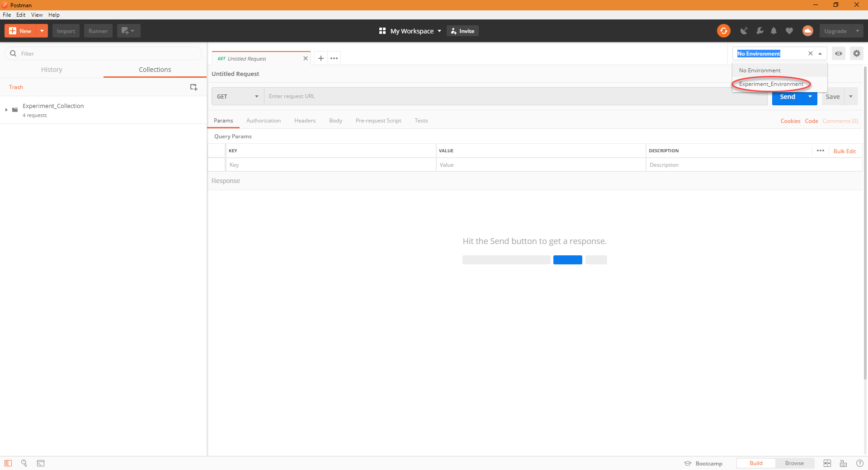868x470 pixels.
Task: Open the user avatar menu
Action: (807, 31)
